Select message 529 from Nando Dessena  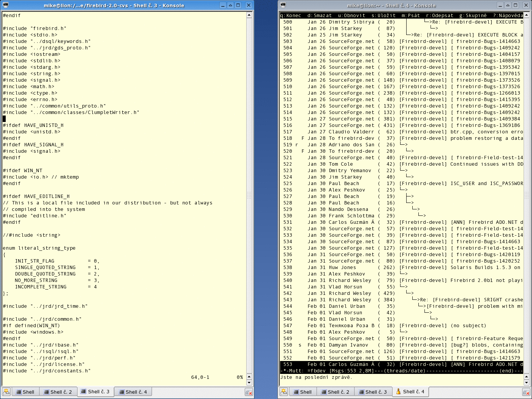click(402, 209)
